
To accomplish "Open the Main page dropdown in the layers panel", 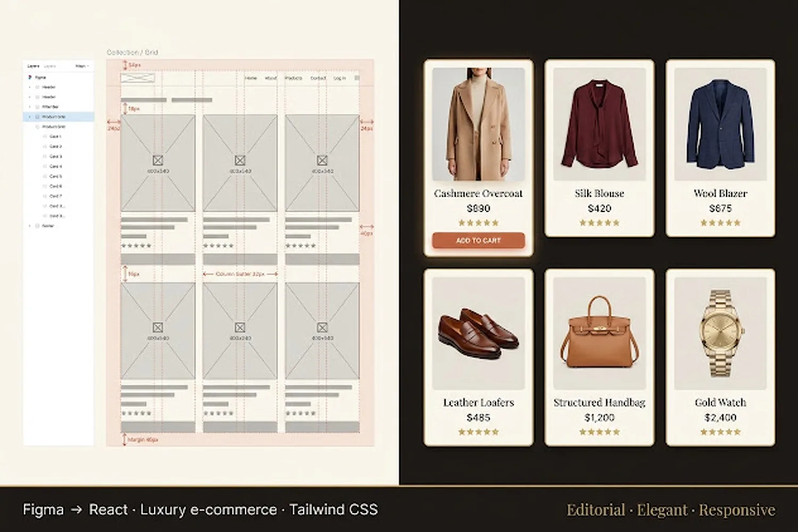I will pyautogui.click(x=82, y=66).
